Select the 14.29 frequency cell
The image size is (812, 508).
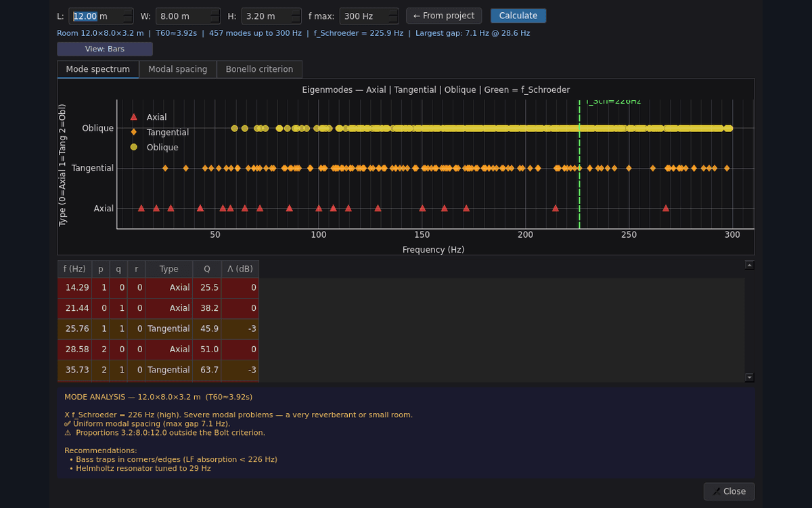point(74,288)
